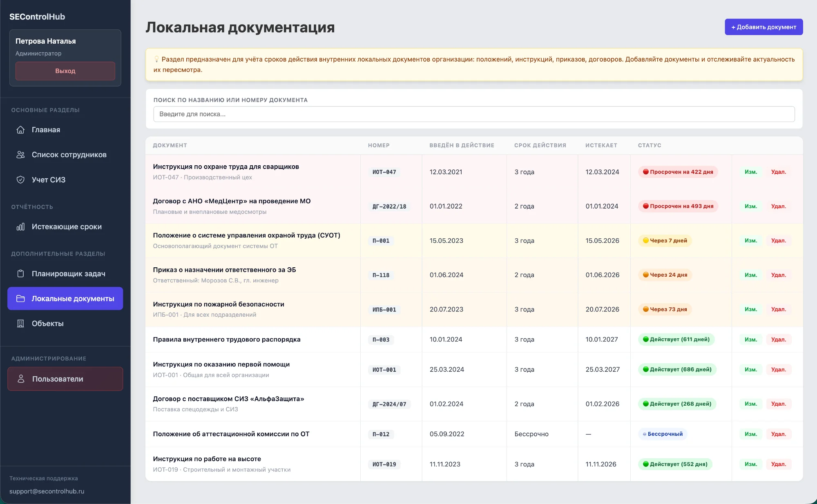Viewport: 817px width, 504px height.
Task: Click the Через 73 дня status badge
Action: pyautogui.click(x=665, y=309)
